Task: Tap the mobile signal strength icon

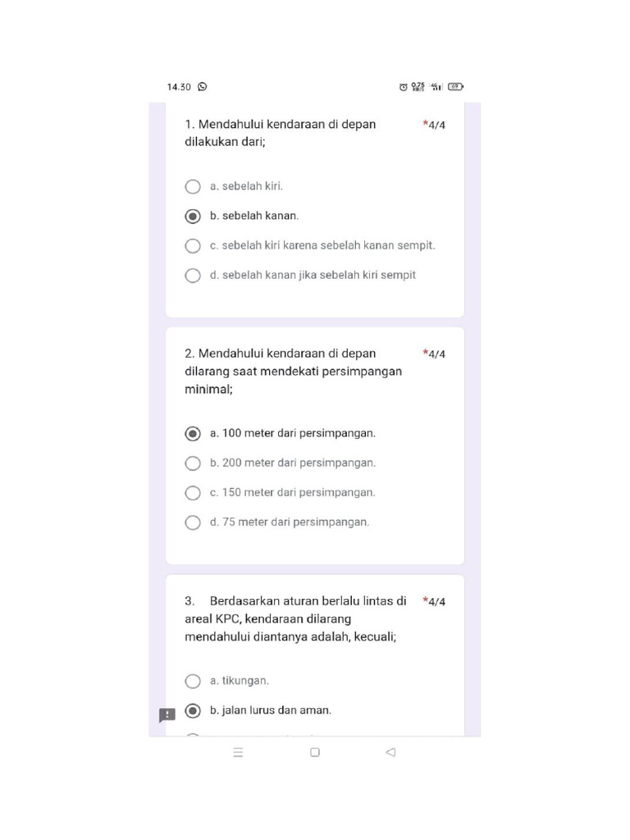Action: click(x=437, y=86)
